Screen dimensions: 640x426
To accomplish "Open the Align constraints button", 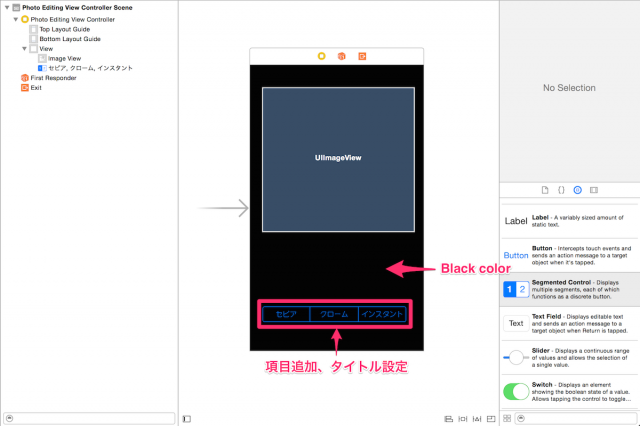I will [449, 419].
